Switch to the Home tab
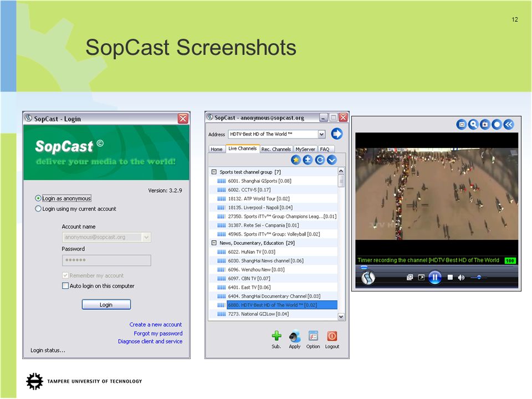The image size is (532, 399). [x=217, y=149]
